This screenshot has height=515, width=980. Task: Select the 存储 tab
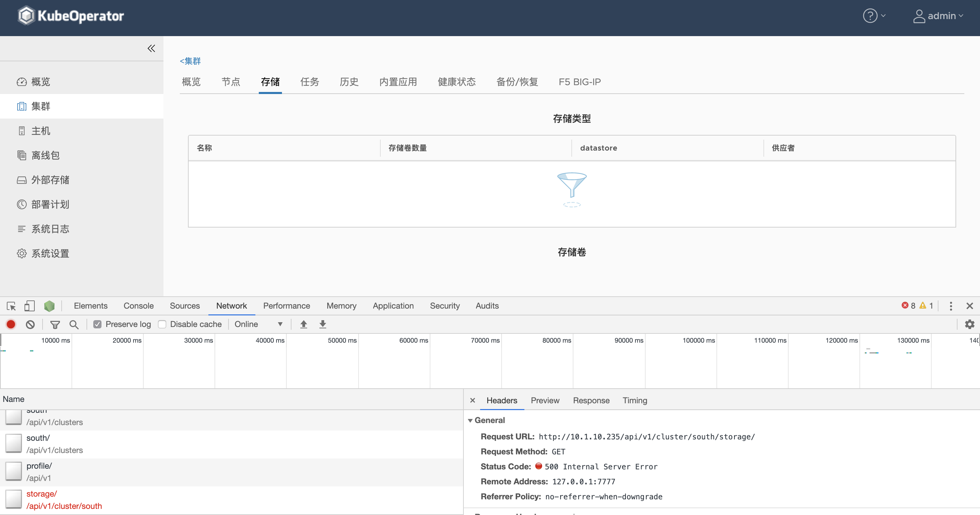pos(270,82)
